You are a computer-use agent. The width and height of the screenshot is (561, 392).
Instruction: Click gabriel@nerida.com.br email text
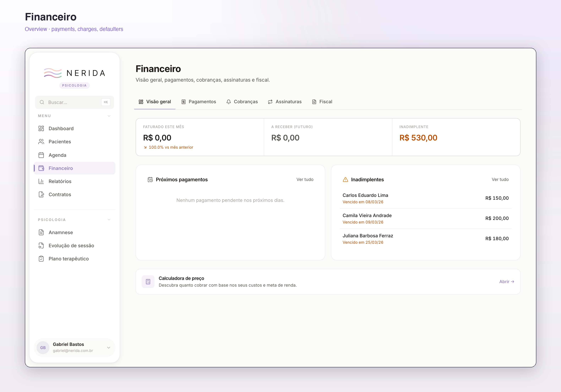(73, 351)
